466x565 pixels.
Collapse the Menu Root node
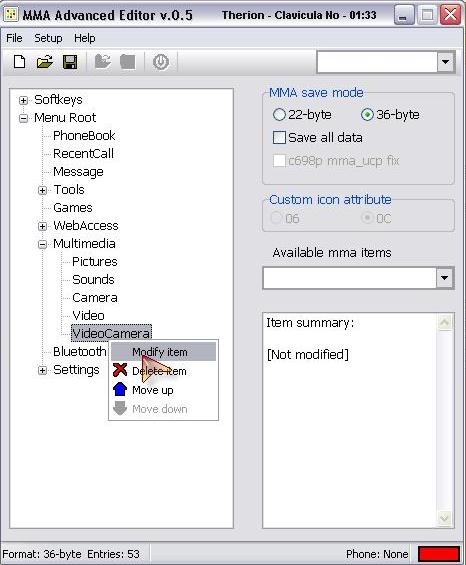tap(23, 118)
